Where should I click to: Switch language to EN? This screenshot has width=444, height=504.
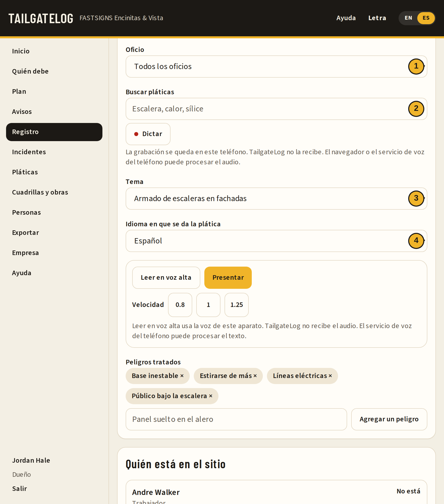point(408,18)
